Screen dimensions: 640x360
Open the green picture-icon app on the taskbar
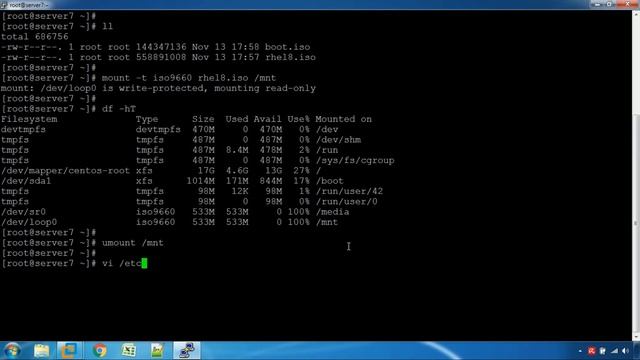point(157,351)
